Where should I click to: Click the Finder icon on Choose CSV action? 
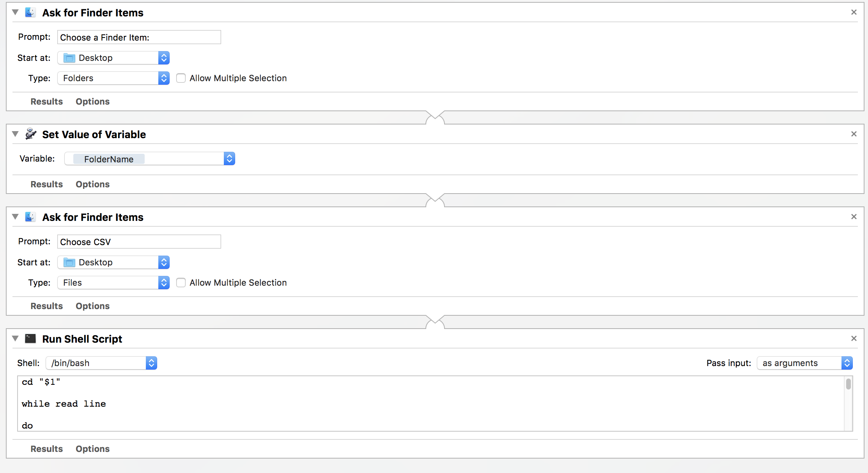point(30,217)
